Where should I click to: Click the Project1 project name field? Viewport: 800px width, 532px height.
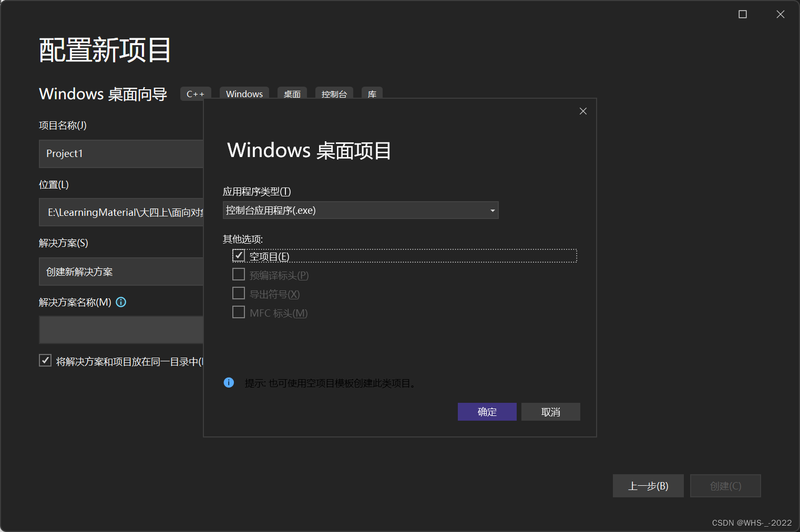[x=121, y=154]
